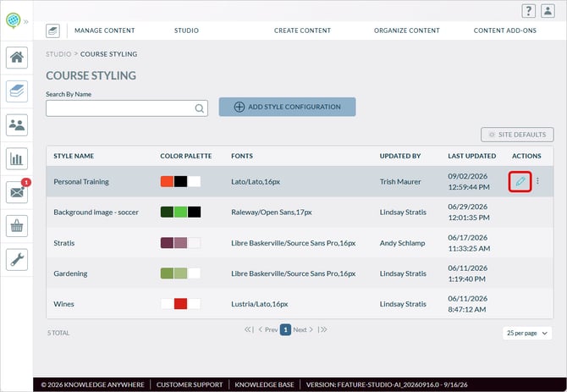Click Background image soccer green palette

pos(180,213)
